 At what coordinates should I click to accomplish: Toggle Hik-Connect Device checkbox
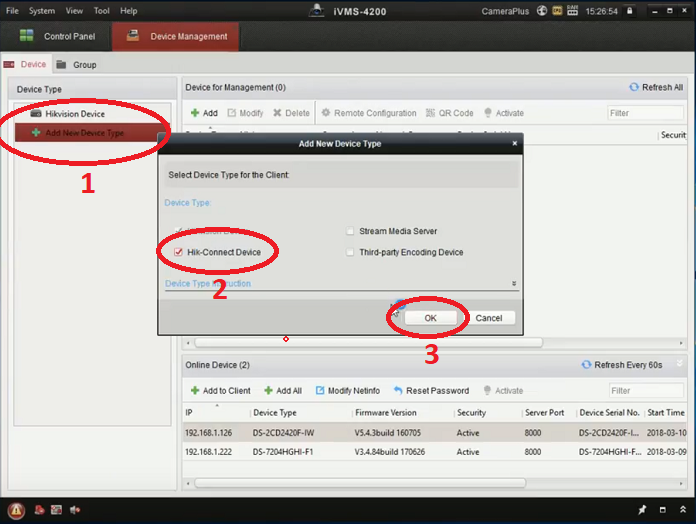[178, 252]
